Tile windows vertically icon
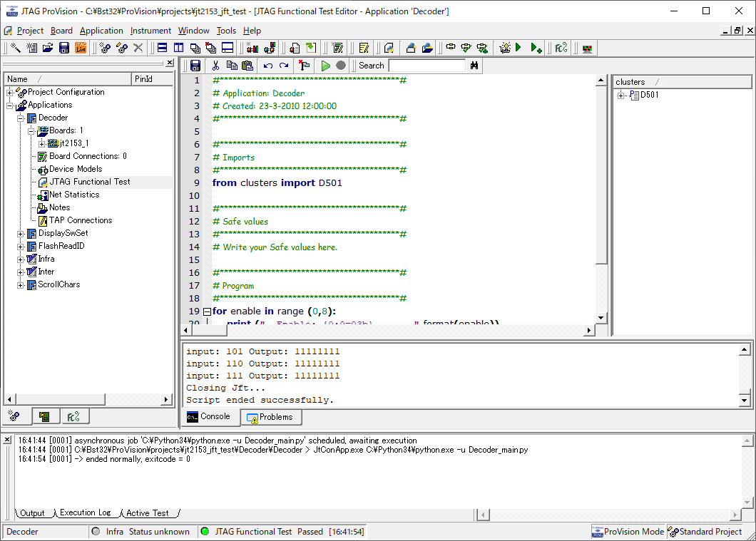 [x=179, y=48]
